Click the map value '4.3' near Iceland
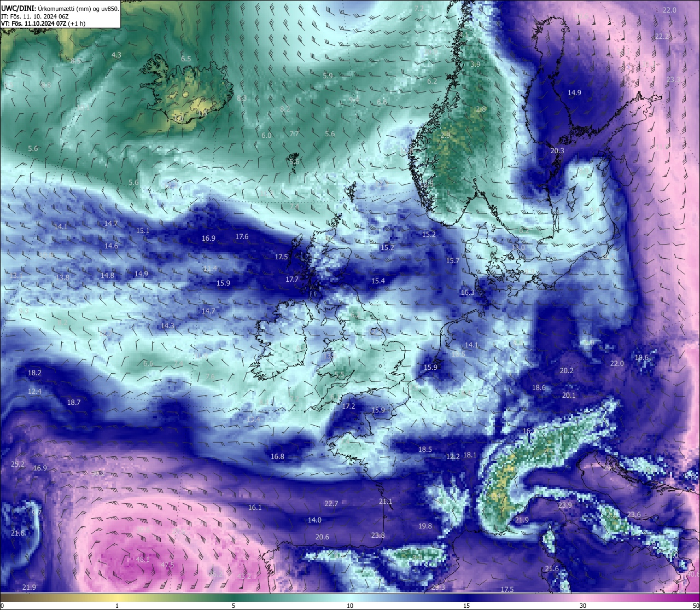Image resolution: width=700 pixels, height=610 pixels. coord(116,55)
